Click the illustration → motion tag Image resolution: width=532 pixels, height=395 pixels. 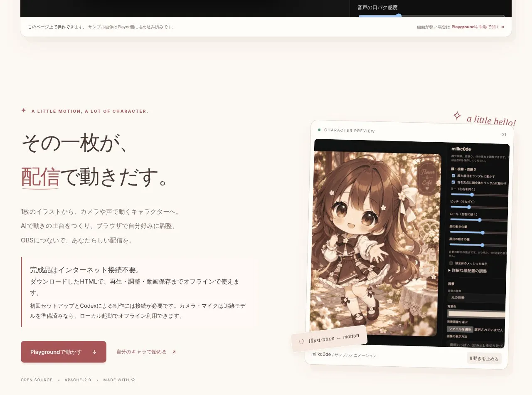click(x=329, y=338)
